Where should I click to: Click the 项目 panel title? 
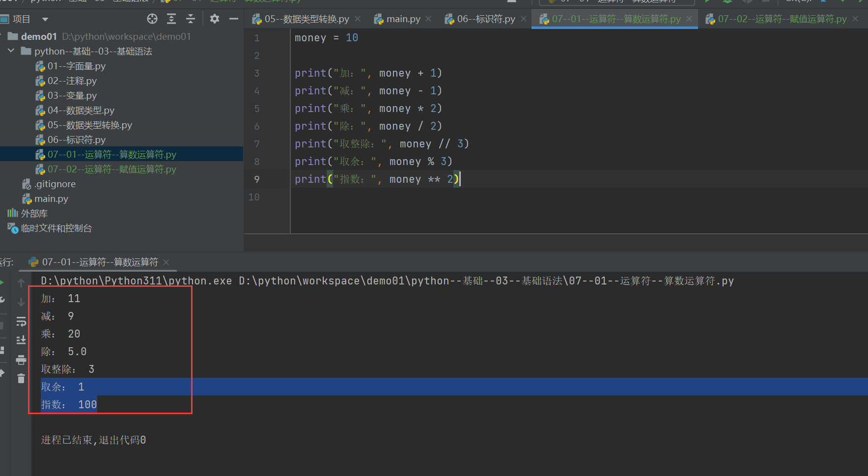[21, 19]
